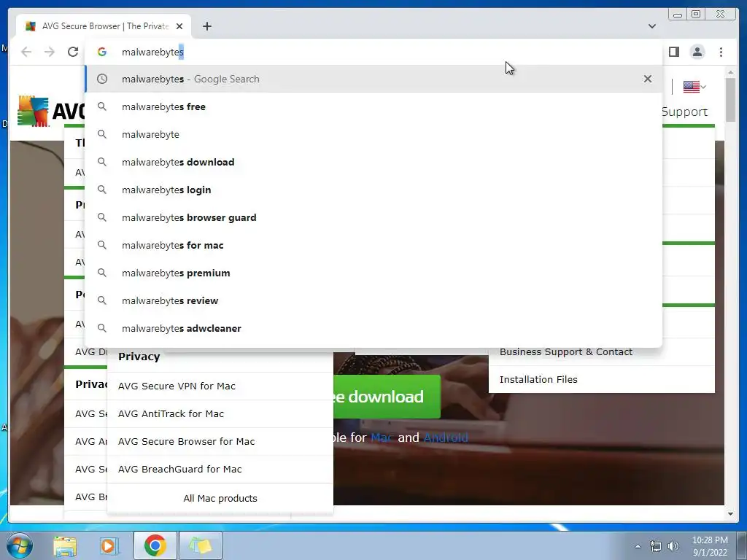Open the Support menu on AVG page
This screenshot has width=747, height=560.
point(684,112)
